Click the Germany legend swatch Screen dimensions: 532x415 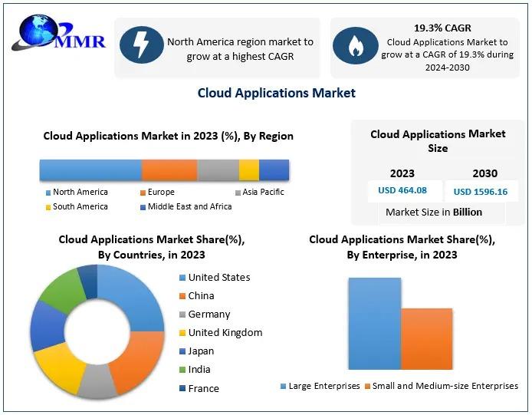click(x=182, y=315)
